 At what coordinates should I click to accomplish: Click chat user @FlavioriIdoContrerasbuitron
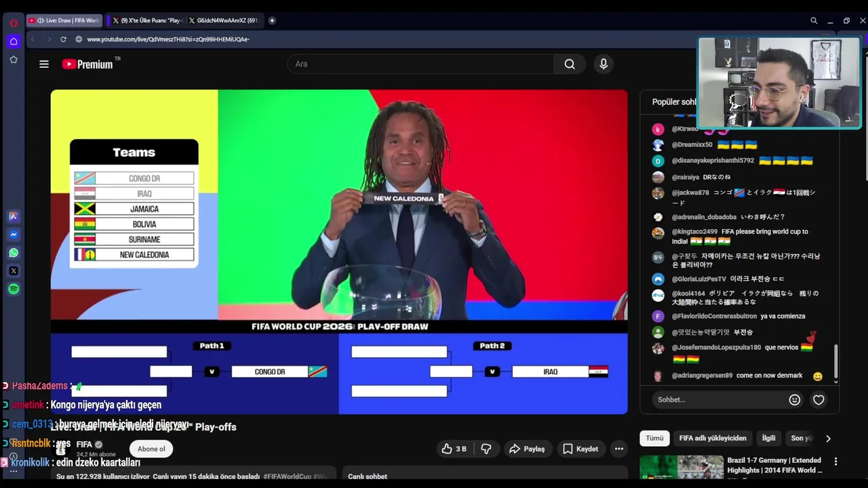(714, 317)
